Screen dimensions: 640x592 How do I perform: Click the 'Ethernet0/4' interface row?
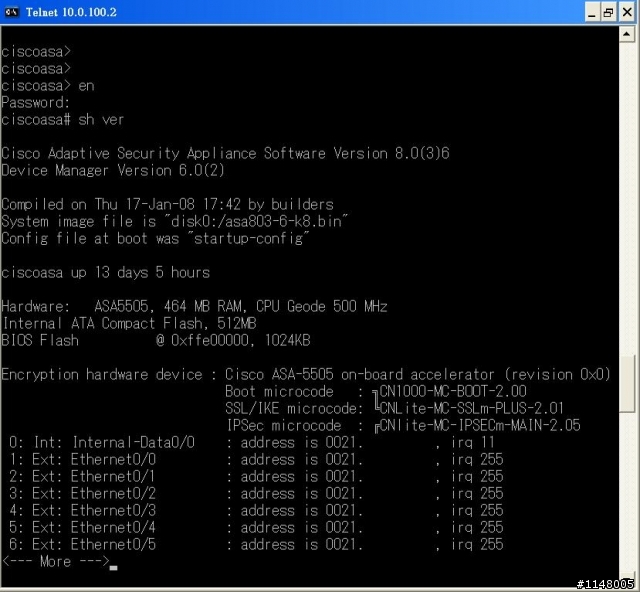pyautogui.click(x=256, y=527)
